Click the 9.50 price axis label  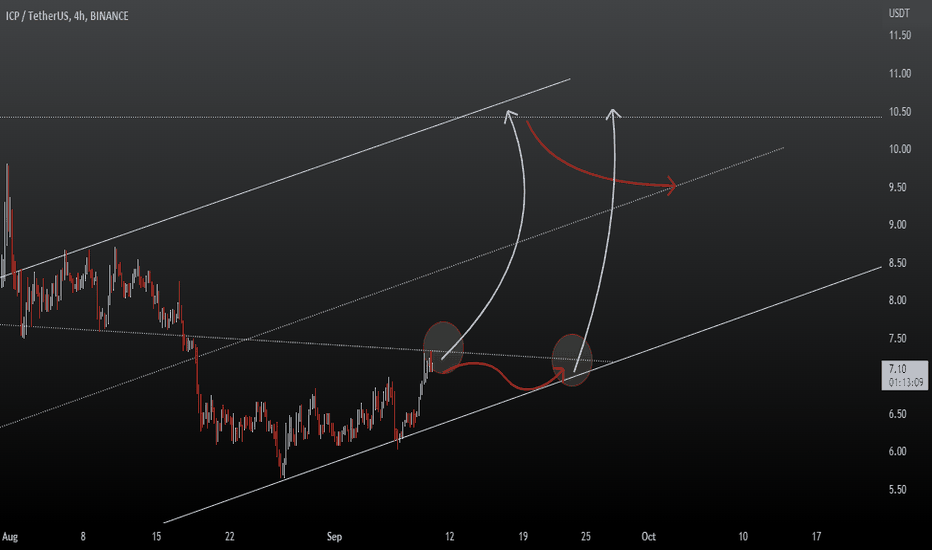click(898, 187)
